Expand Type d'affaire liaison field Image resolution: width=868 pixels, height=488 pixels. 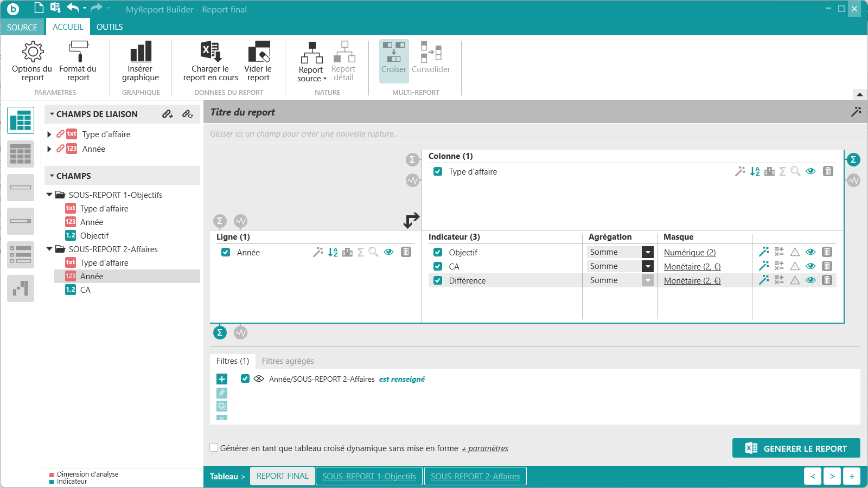coord(49,134)
